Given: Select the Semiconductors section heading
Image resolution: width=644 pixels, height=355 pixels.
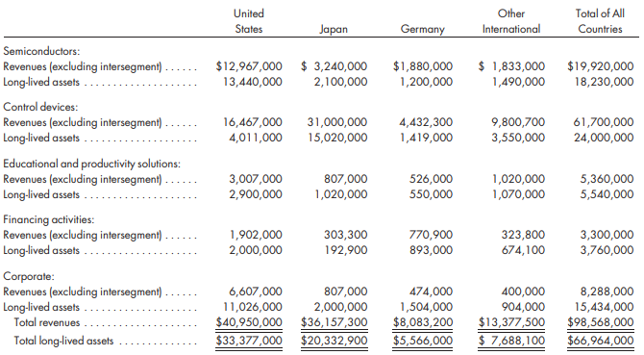Looking at the screenshot, I should click(x=41, y=51).
